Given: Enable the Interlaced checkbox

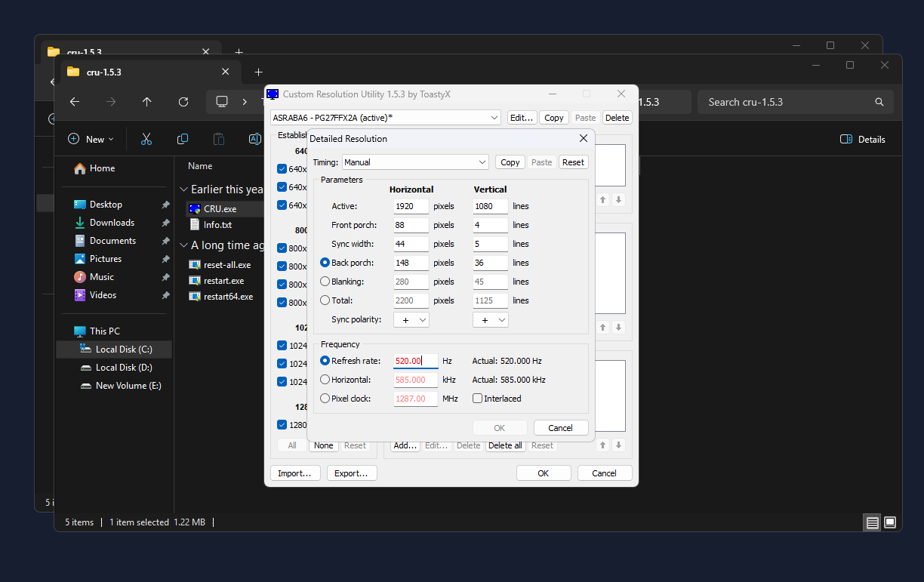Looking at the screenshot, I should [x=477, y=399].
